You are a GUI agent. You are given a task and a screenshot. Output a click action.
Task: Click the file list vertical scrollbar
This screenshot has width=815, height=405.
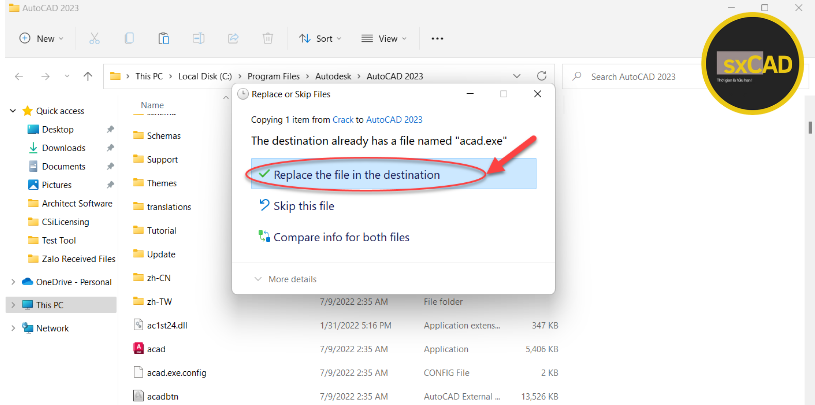pos(809,127)
